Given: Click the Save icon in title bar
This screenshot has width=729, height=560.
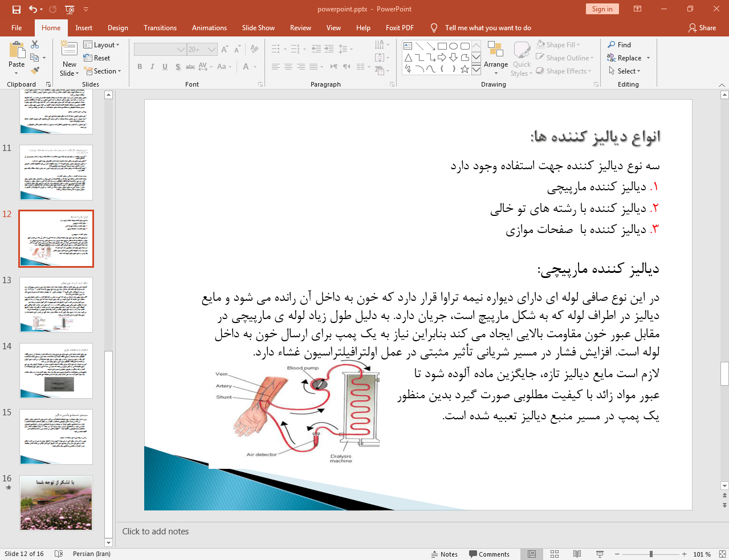Looking at the screenshot, I should point(16,9).
